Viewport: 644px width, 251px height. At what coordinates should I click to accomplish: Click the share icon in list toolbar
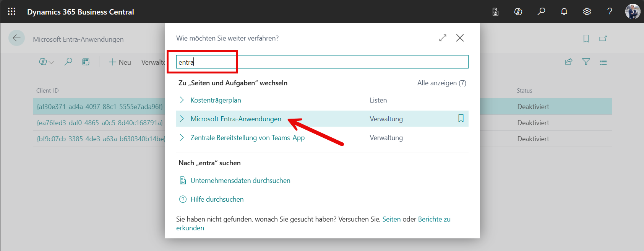(569, 62)
